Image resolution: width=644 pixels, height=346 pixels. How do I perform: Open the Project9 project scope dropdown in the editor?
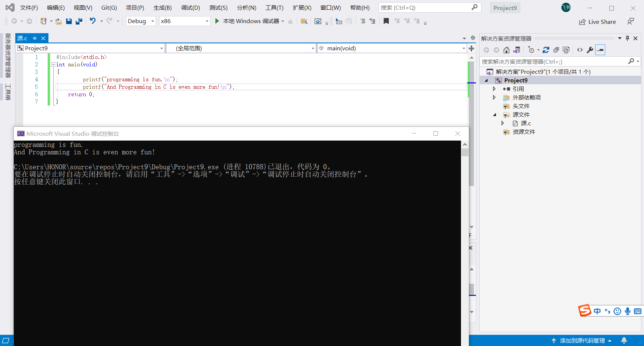pos(91,48)
